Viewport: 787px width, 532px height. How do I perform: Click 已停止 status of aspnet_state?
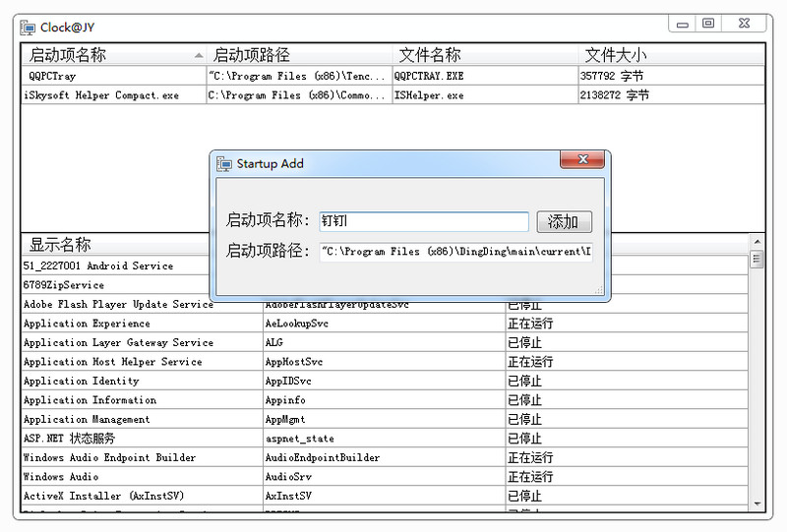point(627,439)
